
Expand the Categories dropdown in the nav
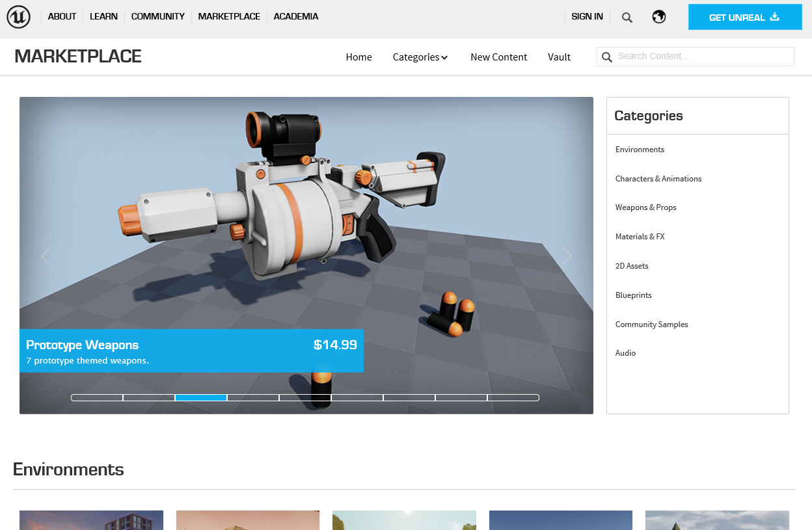[x=420, y=57]
